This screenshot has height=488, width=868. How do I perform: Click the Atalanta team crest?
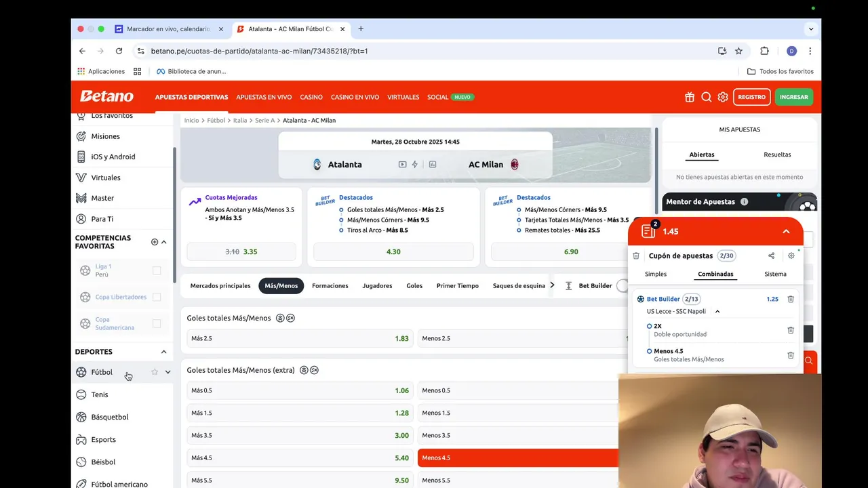317,164
